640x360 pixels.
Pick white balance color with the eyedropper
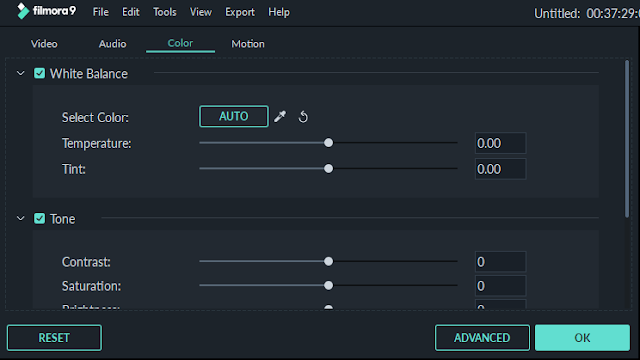tap(280, 117)
